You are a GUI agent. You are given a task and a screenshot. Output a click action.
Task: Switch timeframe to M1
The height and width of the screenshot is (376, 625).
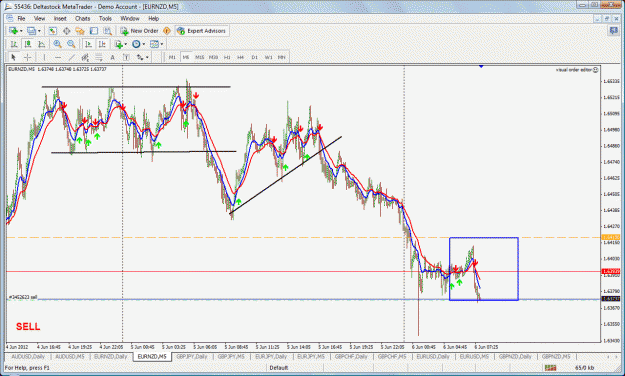172,57
